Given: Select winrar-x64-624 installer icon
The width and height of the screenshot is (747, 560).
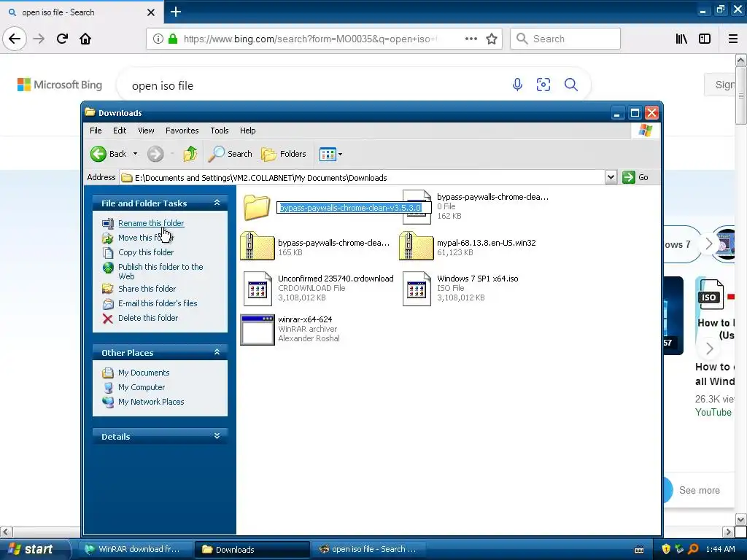Looking at the screenshot, I should (258, 330).
